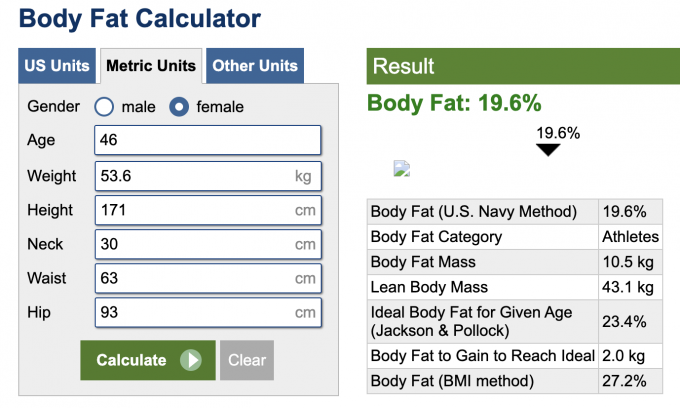Click the Calculate button play arrow icon
Screen dimensions: 680x408
[191, 360]
